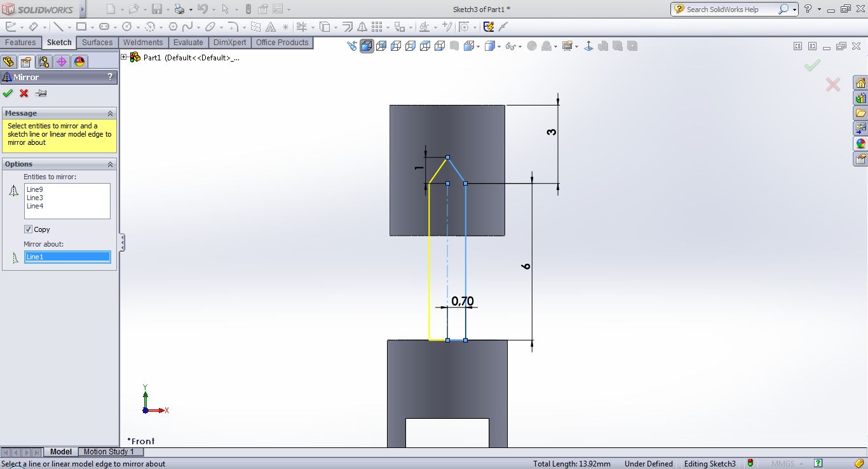
Task: Open the Motion Study 1 tab
Action: point(109,452)
